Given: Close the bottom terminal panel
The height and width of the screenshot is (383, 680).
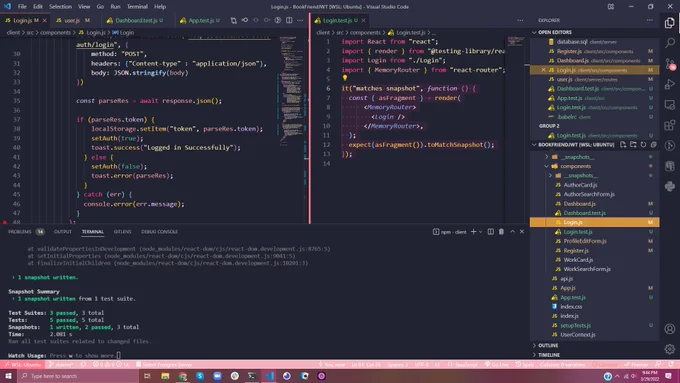Looking at the screenshot, I should click(522, 232).
